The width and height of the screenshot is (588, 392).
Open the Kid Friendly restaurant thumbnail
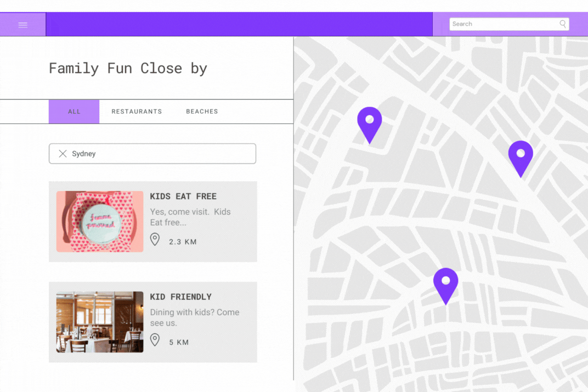(100, 322)
